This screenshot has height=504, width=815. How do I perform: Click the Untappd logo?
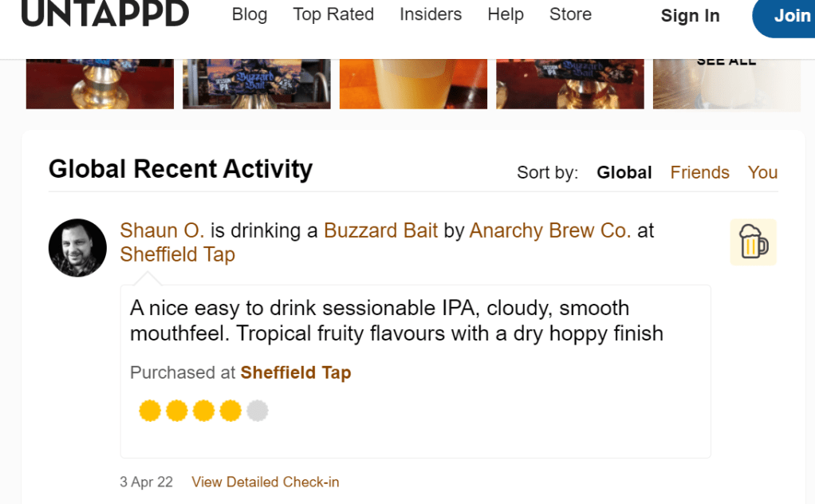104,14
